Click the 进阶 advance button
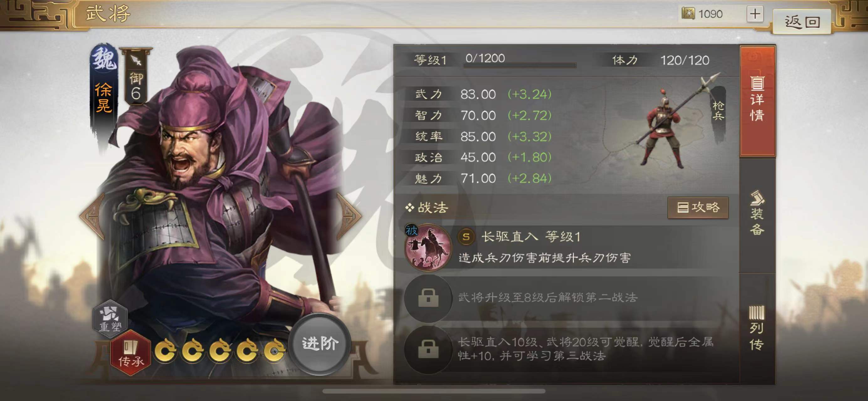Screen dimensions: 868x401 coord(319,344)
